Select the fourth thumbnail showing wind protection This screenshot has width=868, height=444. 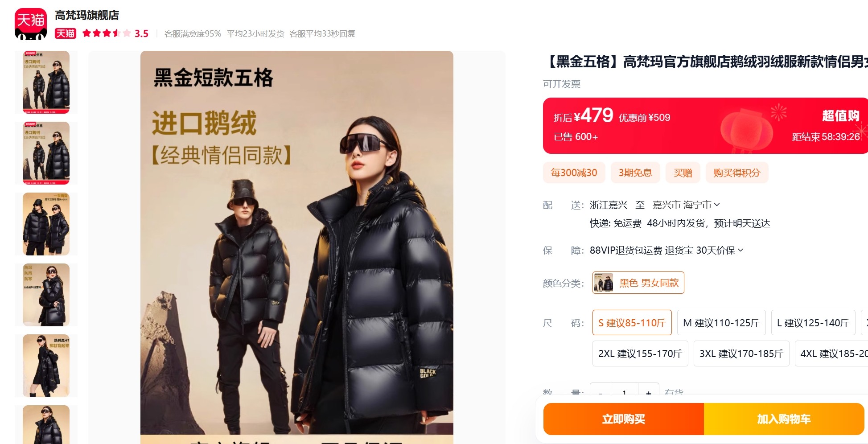pos(46,295)
